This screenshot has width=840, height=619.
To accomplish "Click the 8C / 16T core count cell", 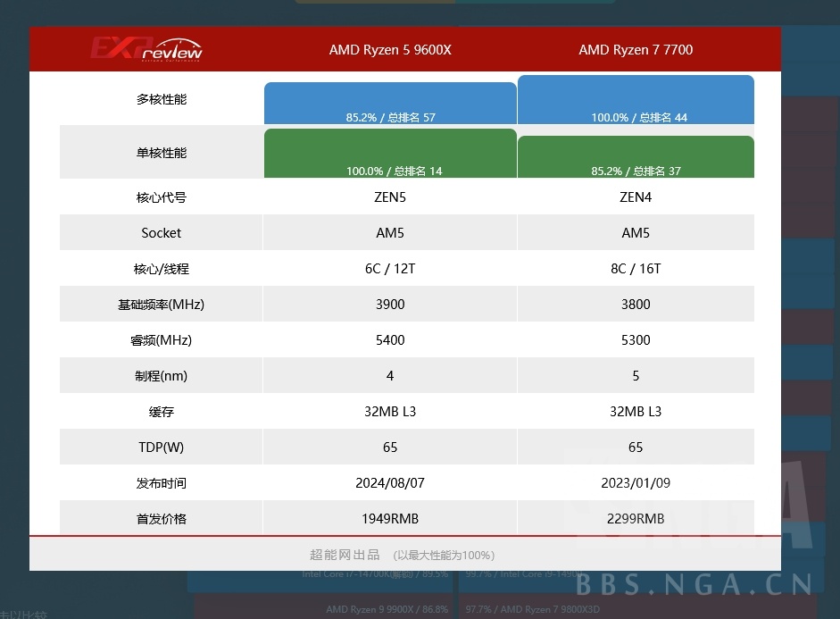I will tap(636, 268).
